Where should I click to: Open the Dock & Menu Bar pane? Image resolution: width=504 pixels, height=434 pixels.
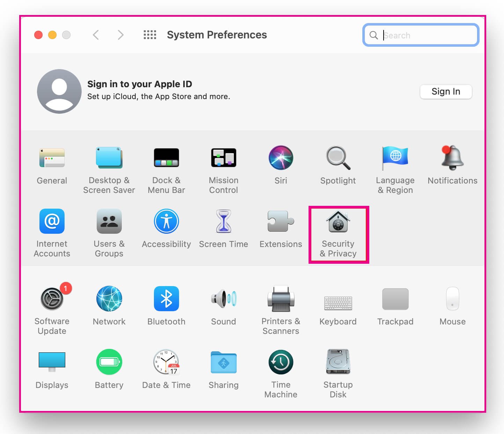point(166,164)
